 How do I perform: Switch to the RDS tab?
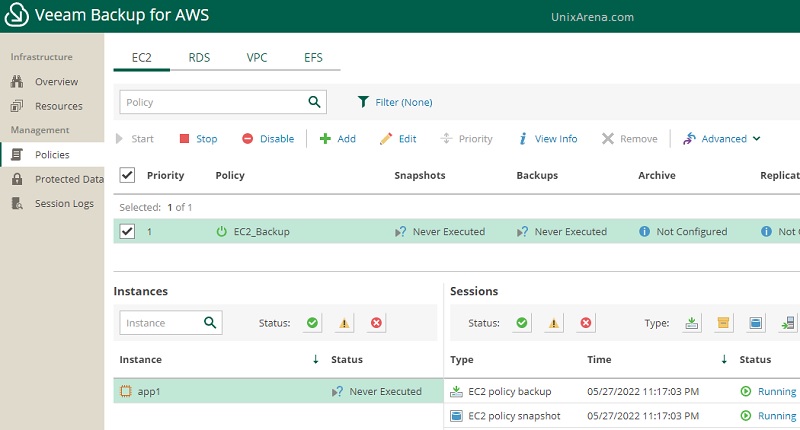tap(199, 58)
